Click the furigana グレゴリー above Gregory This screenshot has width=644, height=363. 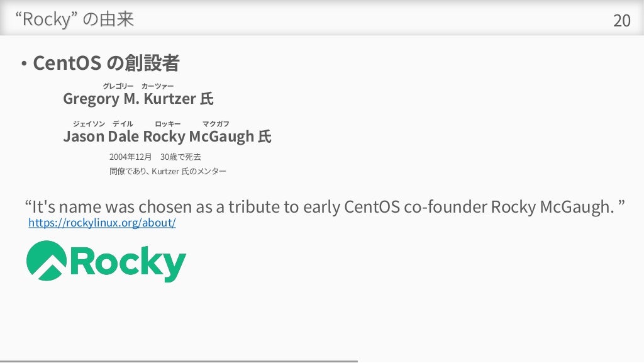[x=118, y=86]
